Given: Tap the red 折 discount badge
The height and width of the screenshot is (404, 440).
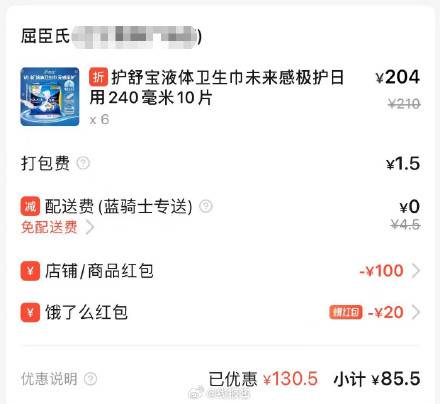Looking at the screenshot, I should point(98,77).
